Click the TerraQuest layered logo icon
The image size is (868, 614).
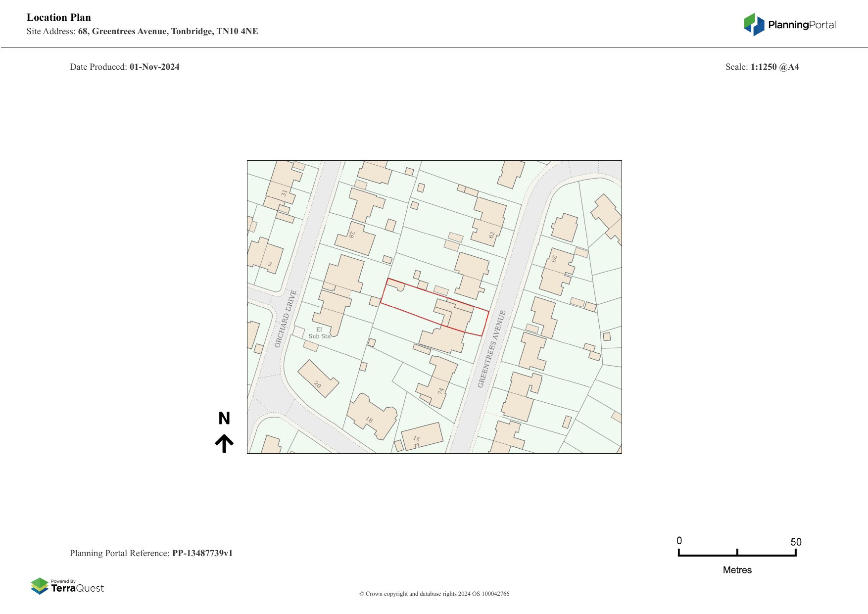[40, 586]
